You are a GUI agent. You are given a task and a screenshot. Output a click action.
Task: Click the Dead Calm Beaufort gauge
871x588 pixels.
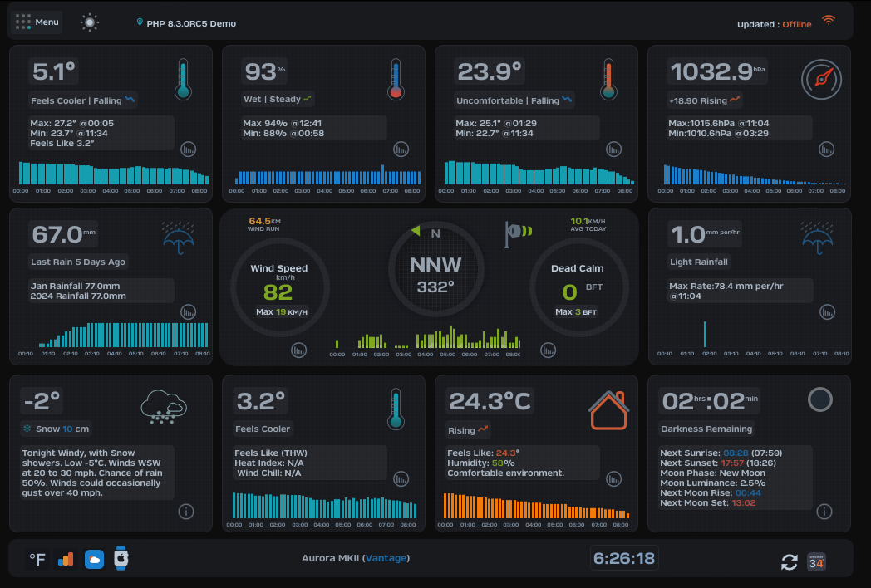578,287
